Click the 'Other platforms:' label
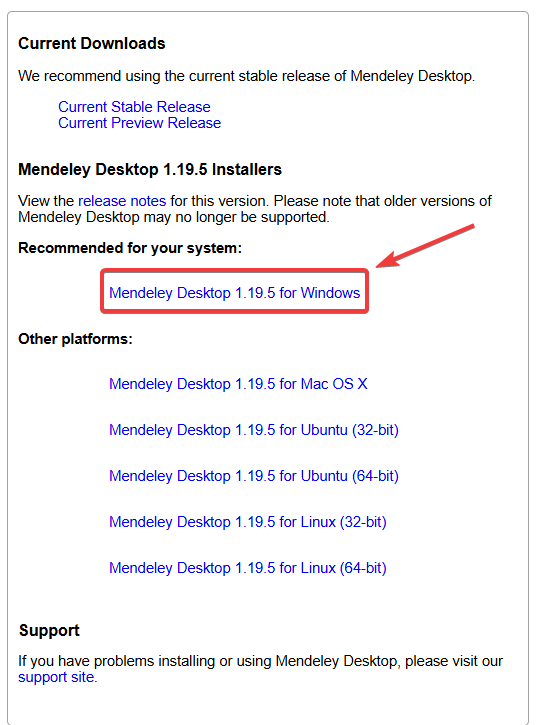 point(75,339)
